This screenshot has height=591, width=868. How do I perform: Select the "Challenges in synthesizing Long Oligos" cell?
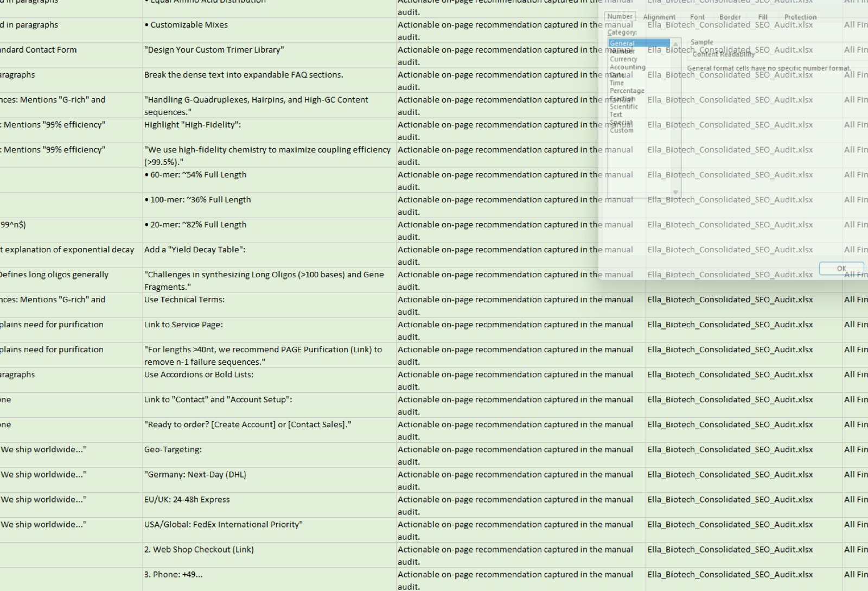(269, 281)
